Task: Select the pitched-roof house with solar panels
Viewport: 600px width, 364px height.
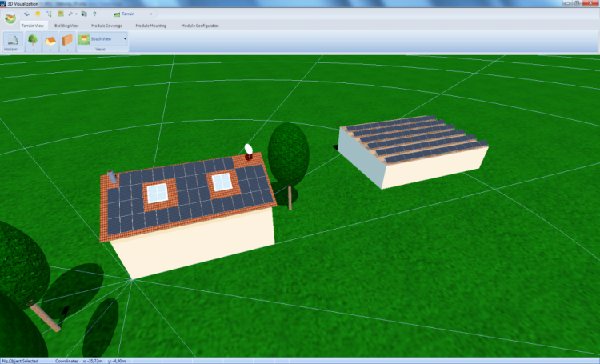Action: 189,216
